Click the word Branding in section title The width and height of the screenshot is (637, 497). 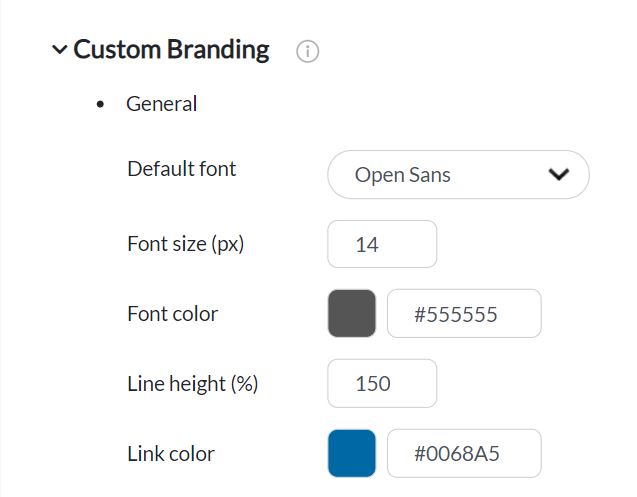click(218, 50)
